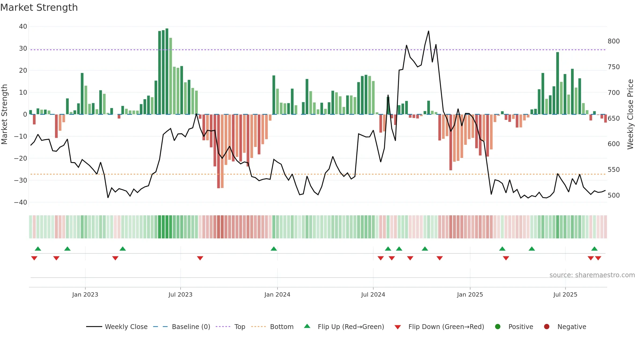
Task: Click the black Weekly Close legend line sample
Action: pyautogui.click(x=94, y=327)
